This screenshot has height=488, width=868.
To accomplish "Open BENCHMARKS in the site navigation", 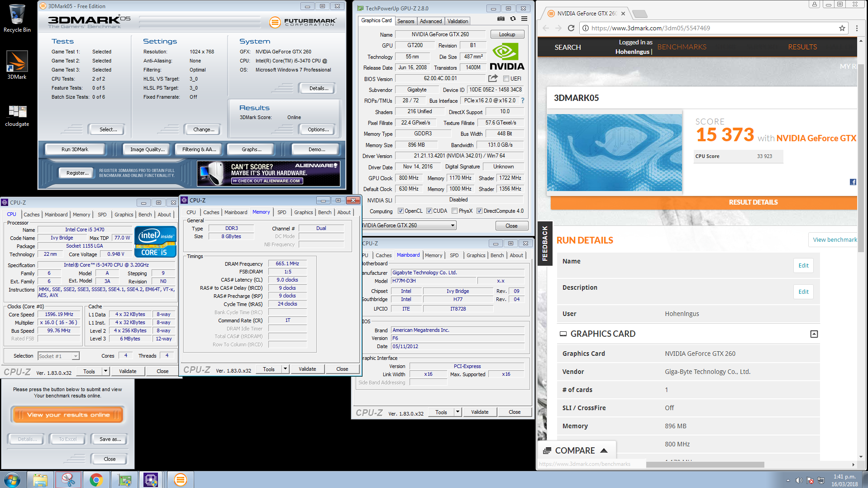I will [682, 47].
